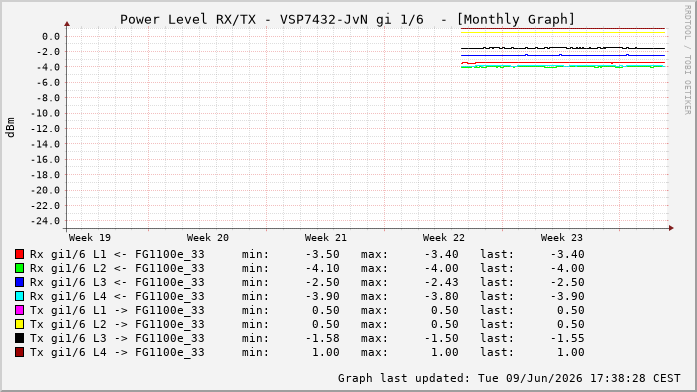Click Tx L3 last value -1.55
The width and height of the screenshot is (697, 392).
pyautogui.click(x=568, y=339)
